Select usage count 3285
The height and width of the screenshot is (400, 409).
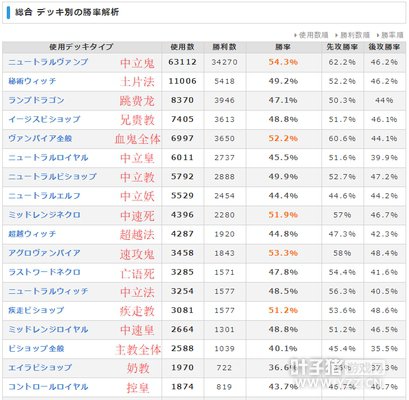coord(182,272)
